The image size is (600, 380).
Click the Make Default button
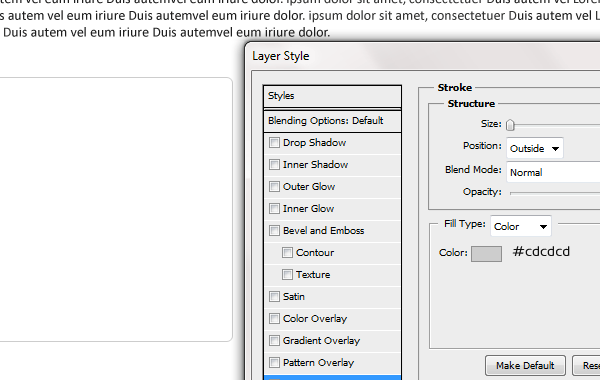[525, 365]
